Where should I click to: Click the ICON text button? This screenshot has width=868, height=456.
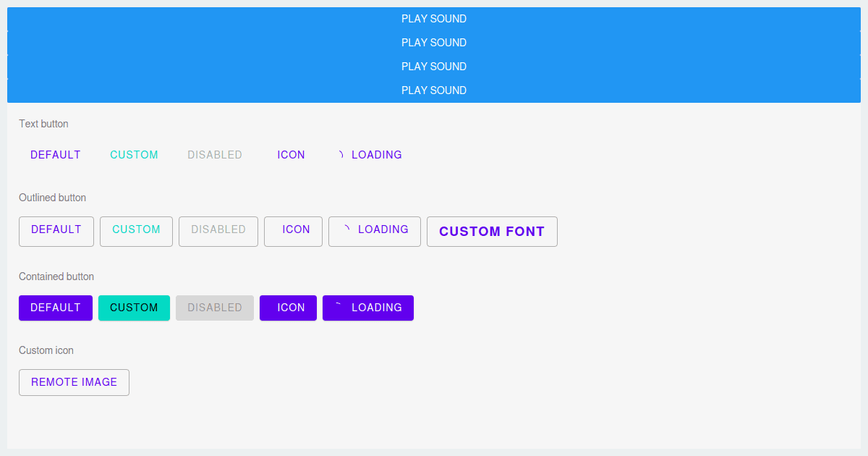tap(291, 154)
